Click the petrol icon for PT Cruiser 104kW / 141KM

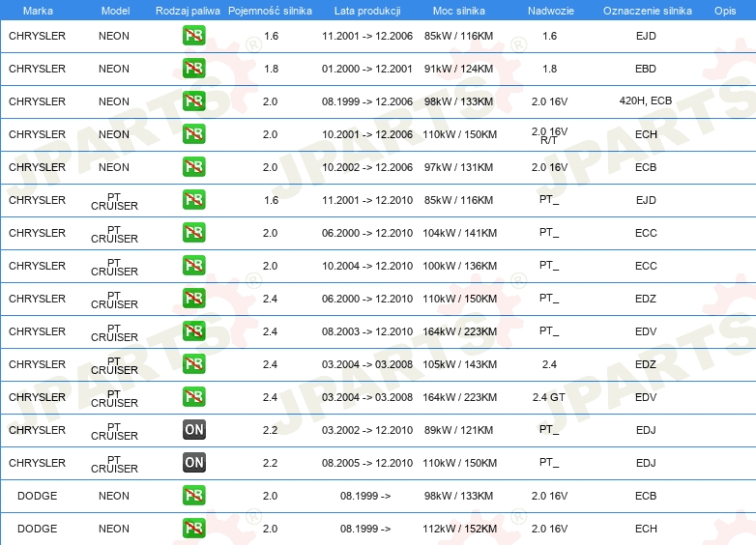click(193, 232)
